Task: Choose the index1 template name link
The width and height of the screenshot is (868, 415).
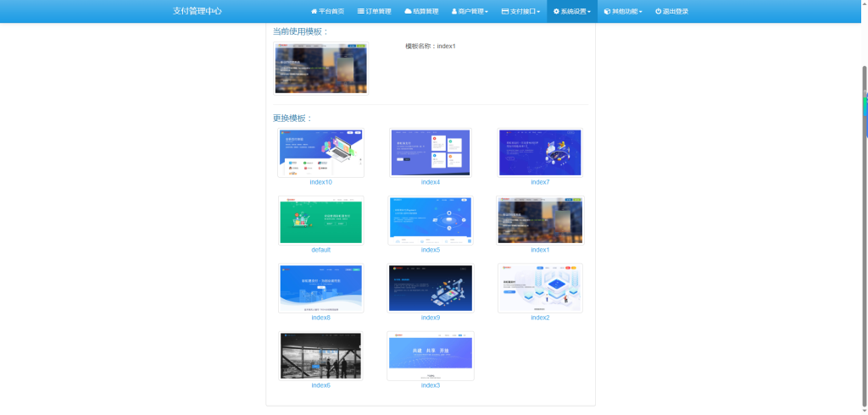Action: (540, 250)
